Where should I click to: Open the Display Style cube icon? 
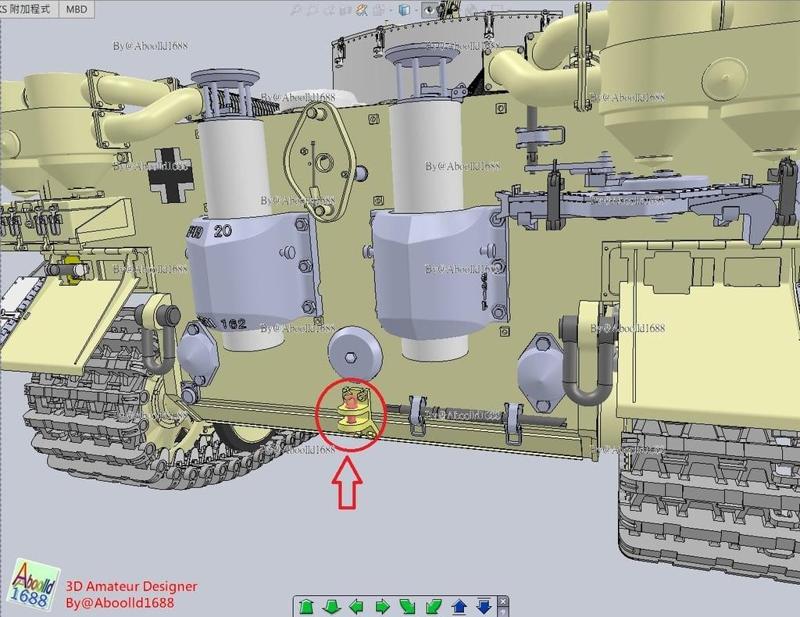point(404,10)
